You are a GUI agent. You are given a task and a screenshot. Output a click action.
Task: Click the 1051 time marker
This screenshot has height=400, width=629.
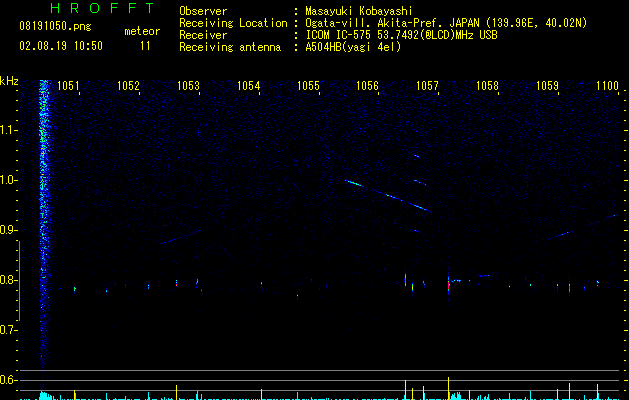[x=68, y=86]
